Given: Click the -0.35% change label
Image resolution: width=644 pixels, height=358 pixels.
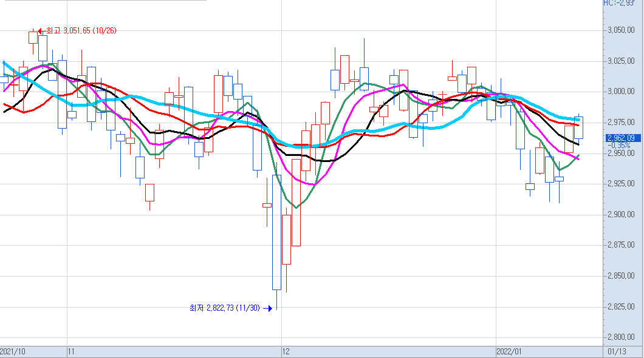Looking at the screenshot, I should (618, 146).
